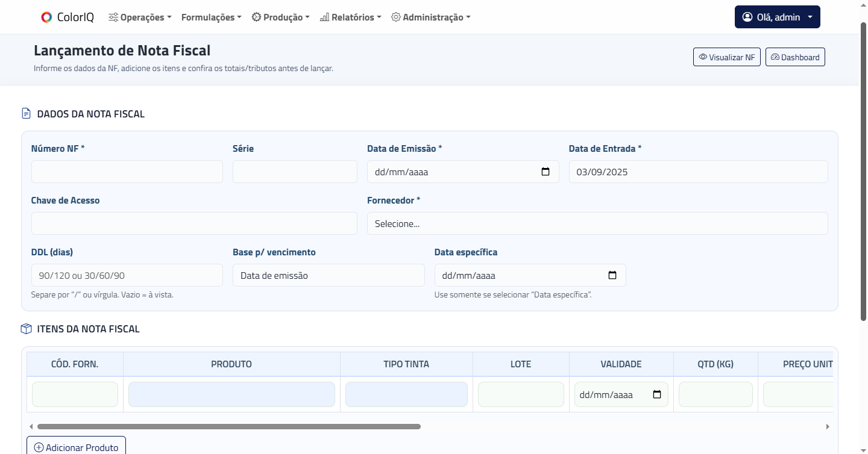Click the hint 'Use somente se selecionar Data específica'

pos(513,295)
